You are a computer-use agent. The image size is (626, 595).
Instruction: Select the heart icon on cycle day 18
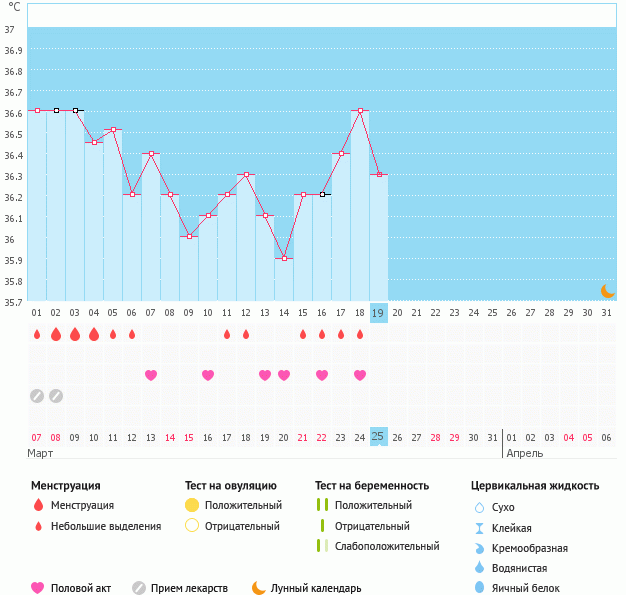(360, 375)
